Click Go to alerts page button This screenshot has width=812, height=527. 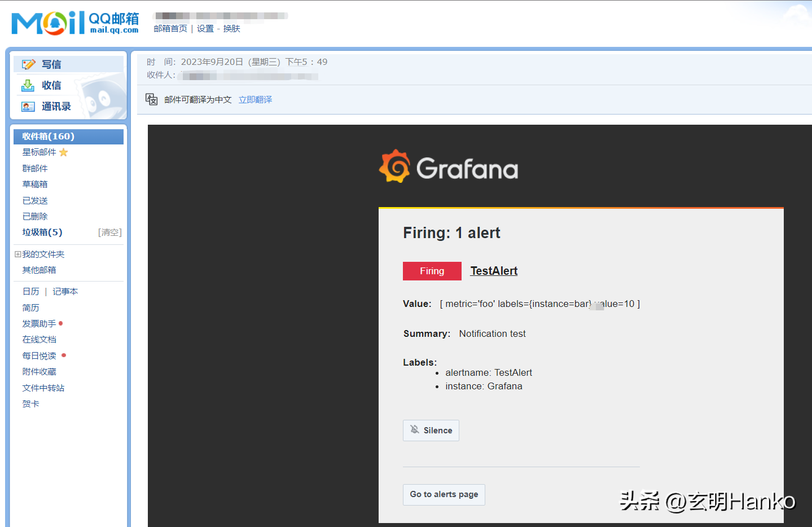pyautogui.click(x=444, y=495)
